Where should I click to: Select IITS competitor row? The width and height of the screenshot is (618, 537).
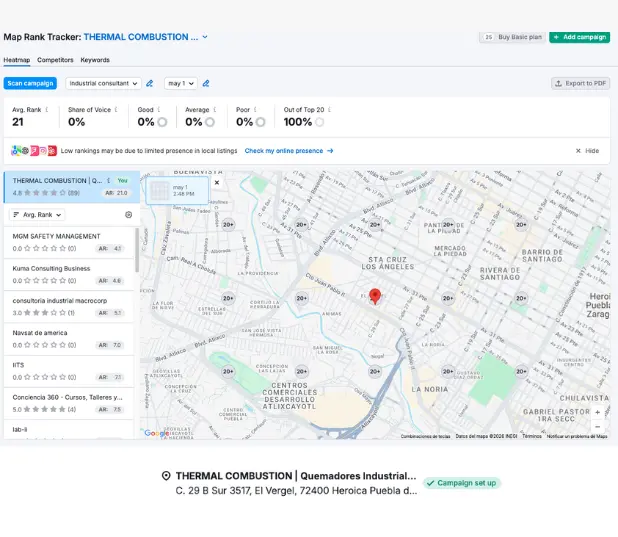click(x=69, y=371)
